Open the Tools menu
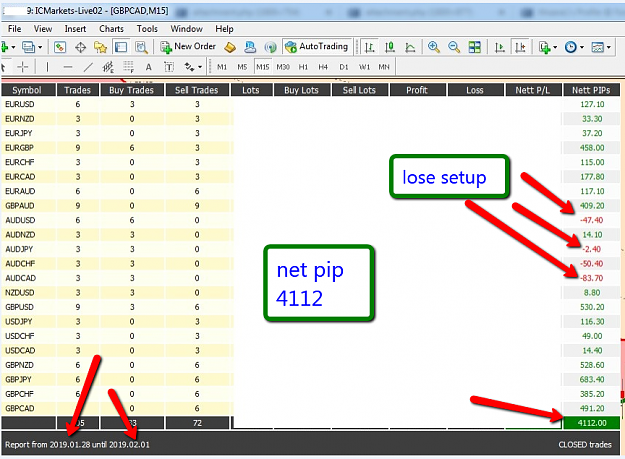 click(147, 29)
